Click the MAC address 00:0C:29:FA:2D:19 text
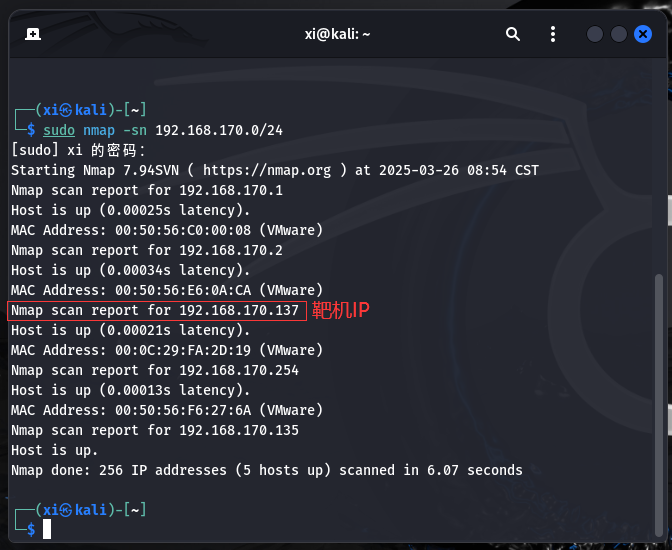672x550 pixels. pos(183,350)
